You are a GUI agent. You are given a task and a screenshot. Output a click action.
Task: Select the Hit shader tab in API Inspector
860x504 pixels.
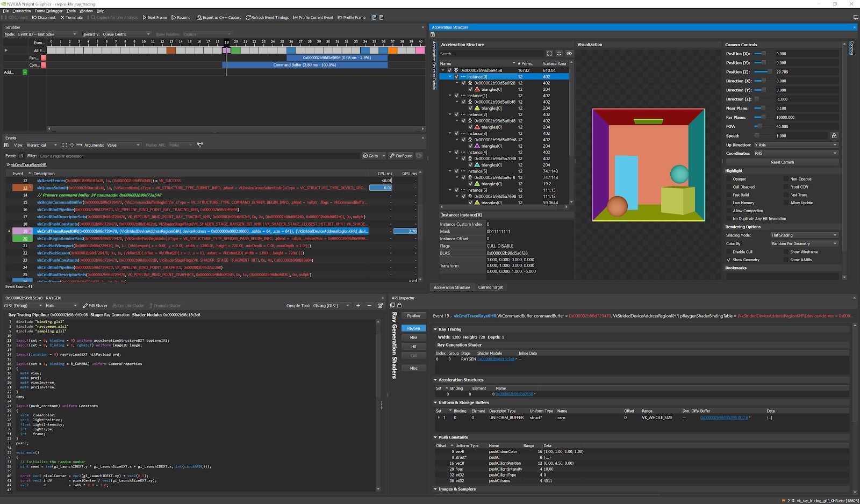click(x=413, y=347)
